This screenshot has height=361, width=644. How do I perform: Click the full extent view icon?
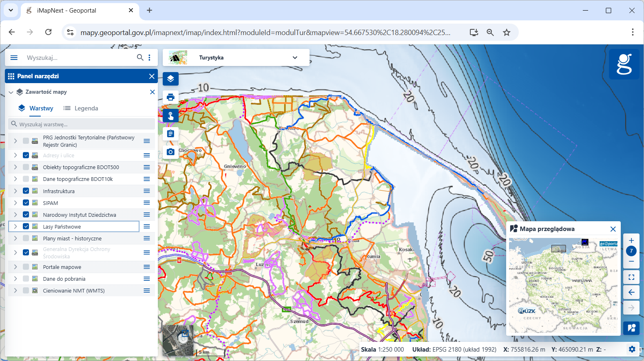point(631,277)
